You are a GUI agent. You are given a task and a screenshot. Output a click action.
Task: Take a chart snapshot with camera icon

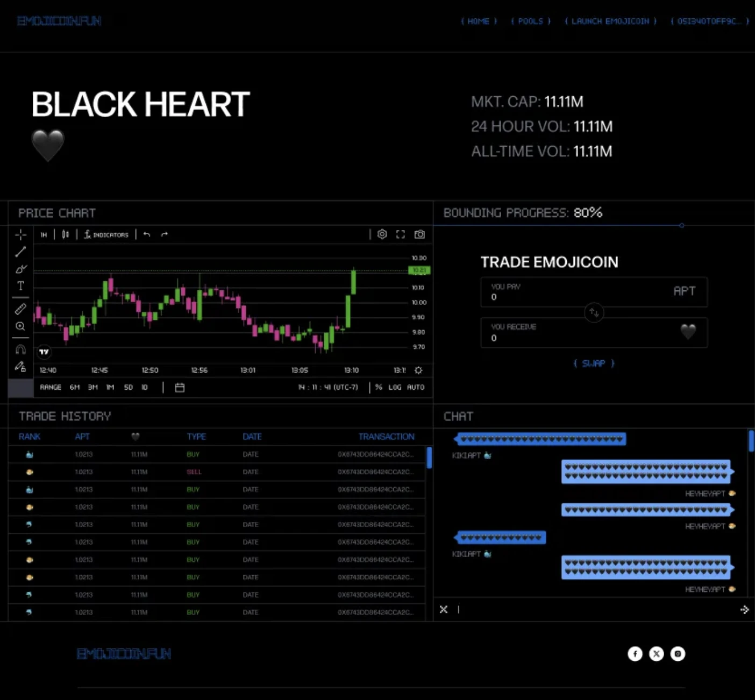click(x=419, y=234)
